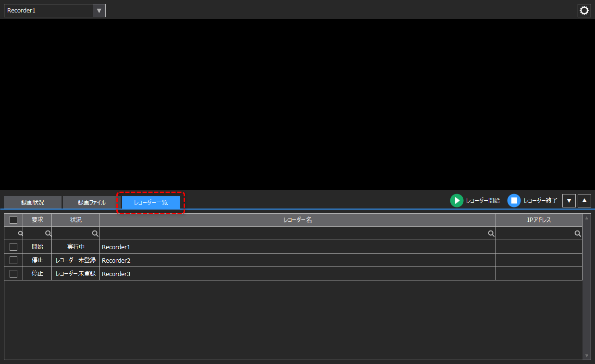Collapse the panel with the ▼ arrow button
This screenshot has width=595, height=364.
pyautogui.click(x=569, y=200)
